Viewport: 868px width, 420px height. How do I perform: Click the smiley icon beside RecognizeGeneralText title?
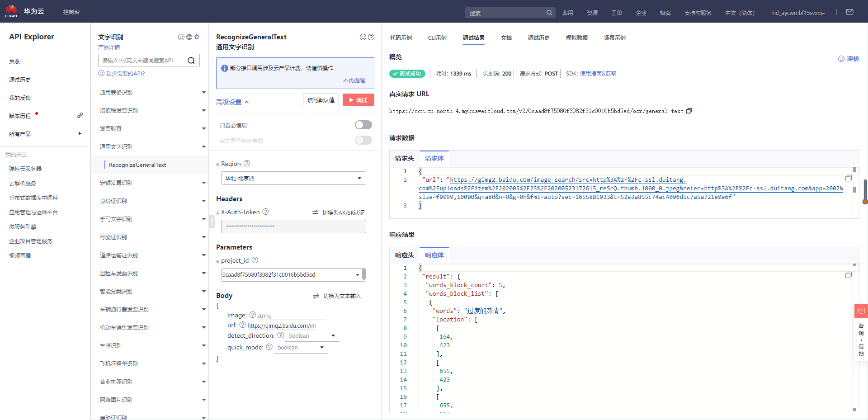pyautogui.click(x=363, y=37)
